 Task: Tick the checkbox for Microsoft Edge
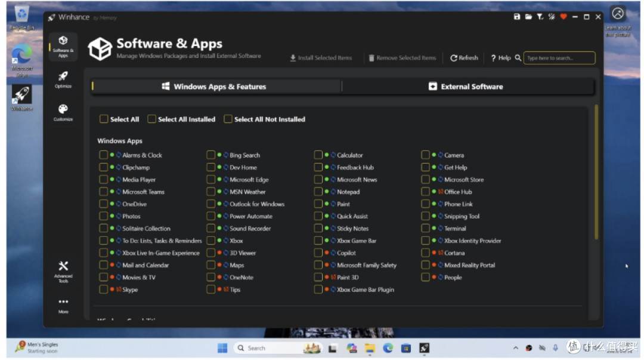click(211, 180)
